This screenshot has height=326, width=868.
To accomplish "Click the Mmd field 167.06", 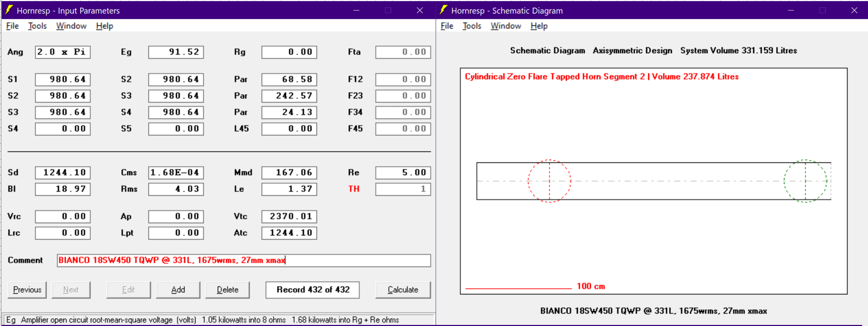I will tap(290, 173).
